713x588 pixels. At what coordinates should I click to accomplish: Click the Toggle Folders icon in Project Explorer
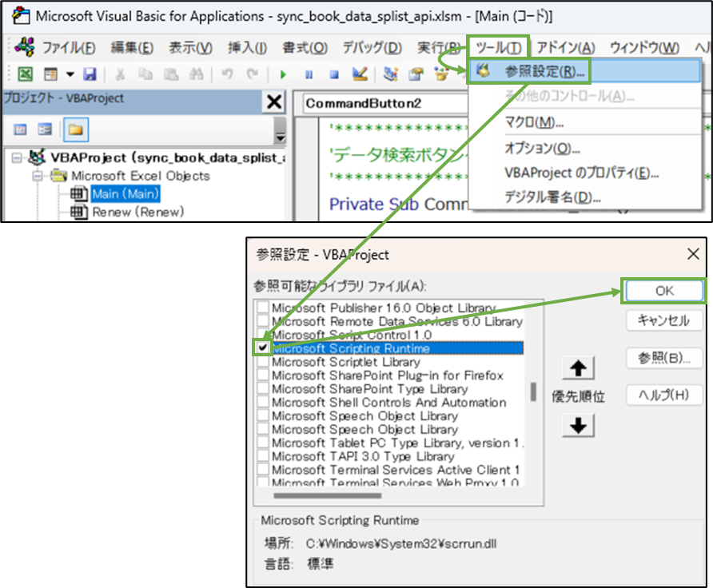[77, 129]
